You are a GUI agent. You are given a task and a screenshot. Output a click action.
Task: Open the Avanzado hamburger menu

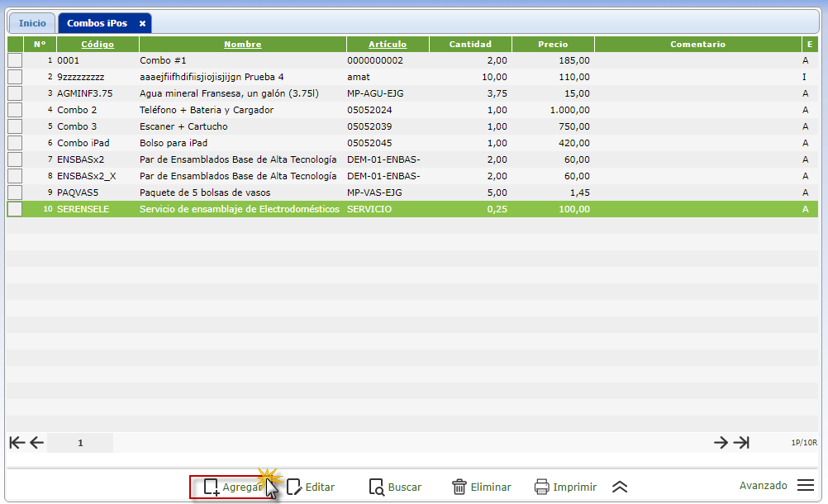click(806, 486)
